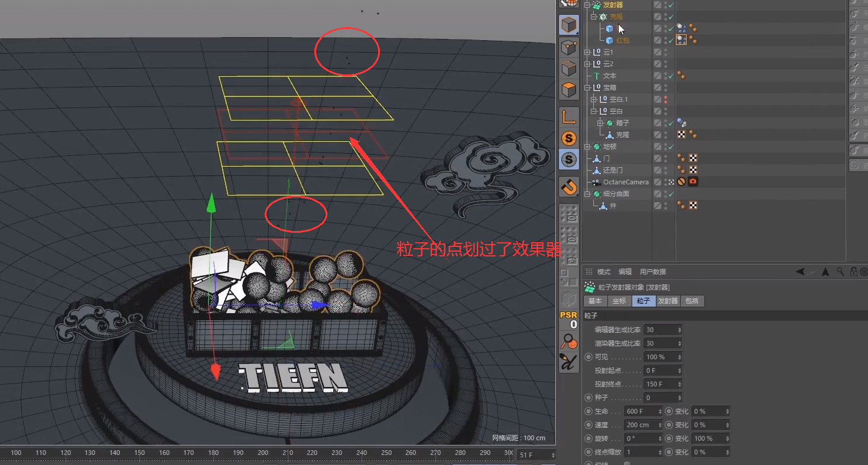The width and height of the screenshot is (868, 465).
Task: Click the texture tag on 还是门 row
Action: pos(693,170)
